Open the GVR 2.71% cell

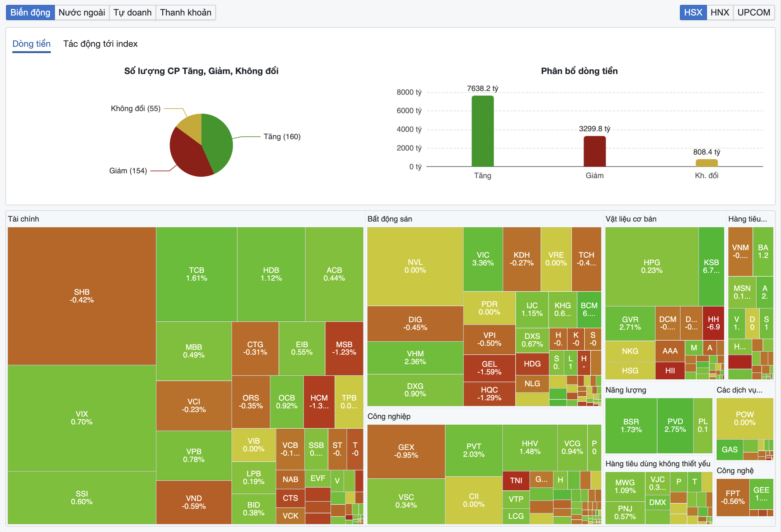click(630, 323)
